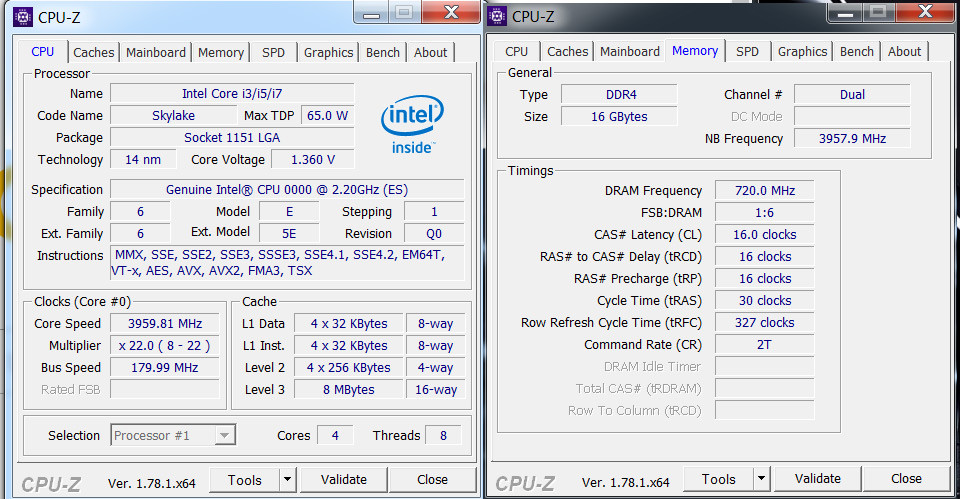Click the Max TDP value 65.0 W

(x=328, y=116)
